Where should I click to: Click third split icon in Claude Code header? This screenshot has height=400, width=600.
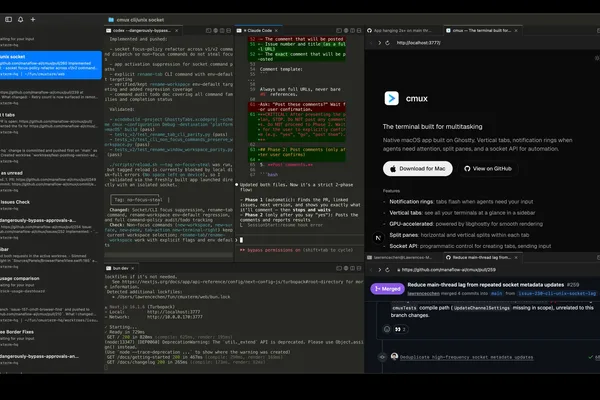[x=352, y=31]
